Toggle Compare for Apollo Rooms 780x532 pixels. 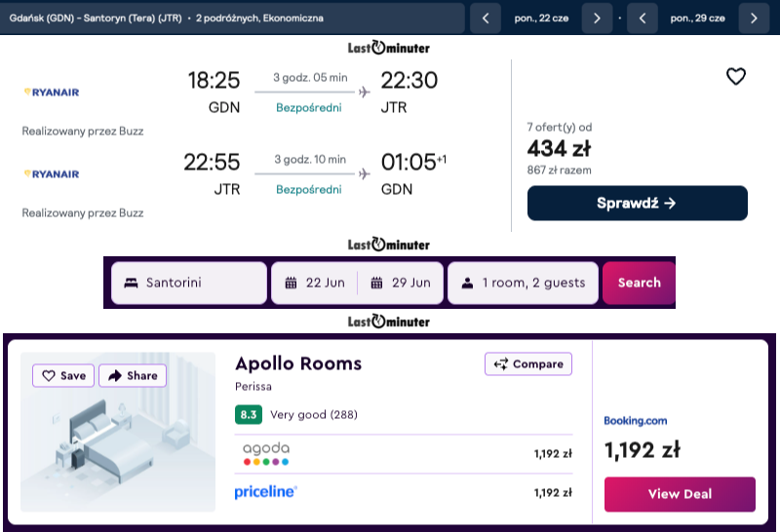(527, 363)
